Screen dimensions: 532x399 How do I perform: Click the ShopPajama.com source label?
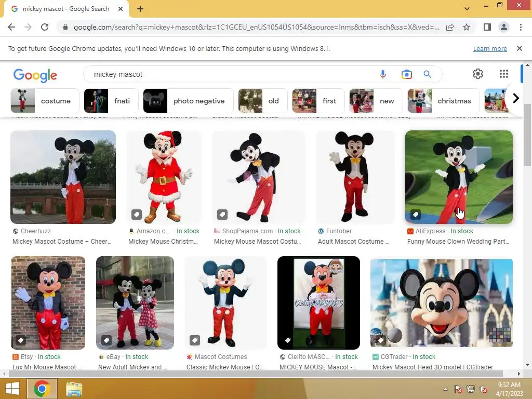[247, 231]
